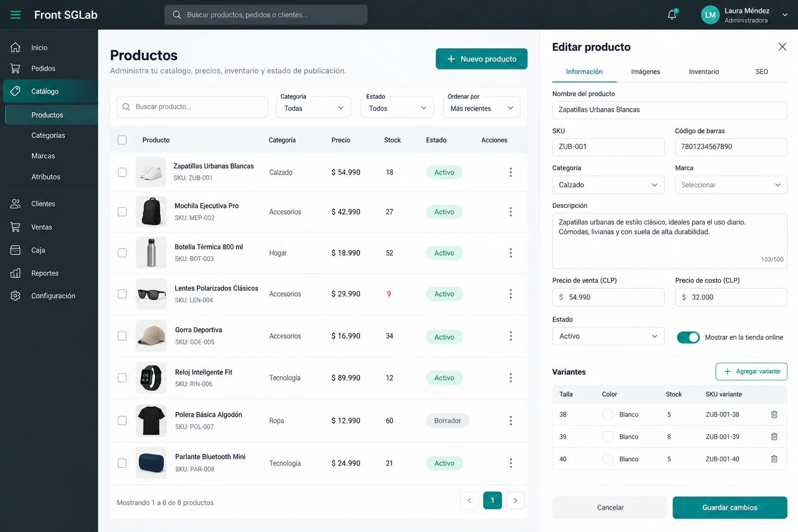This screenshot has width=798, height=532.
Task: Click Guardar cambios button
Action: click(x=730, y=508)
